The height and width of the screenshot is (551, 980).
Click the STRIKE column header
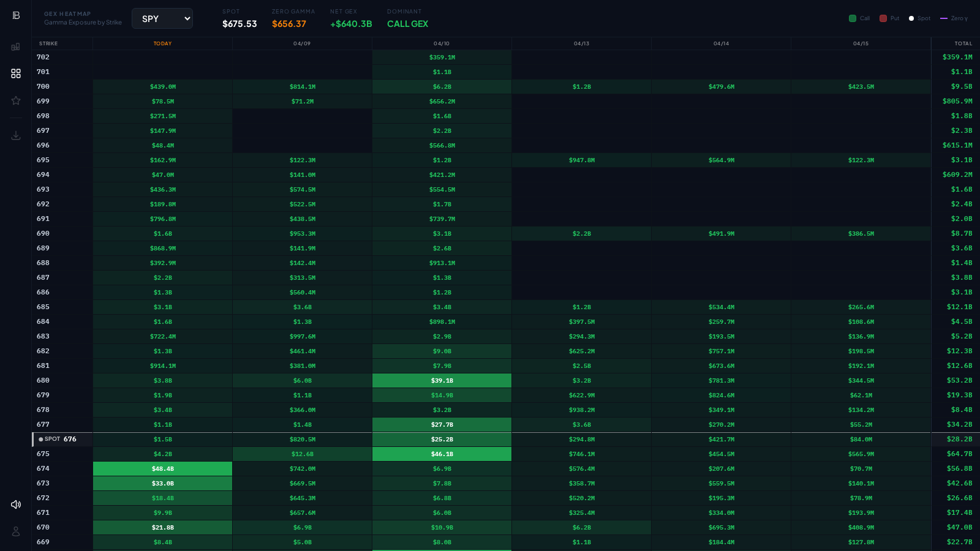point(47,43)
